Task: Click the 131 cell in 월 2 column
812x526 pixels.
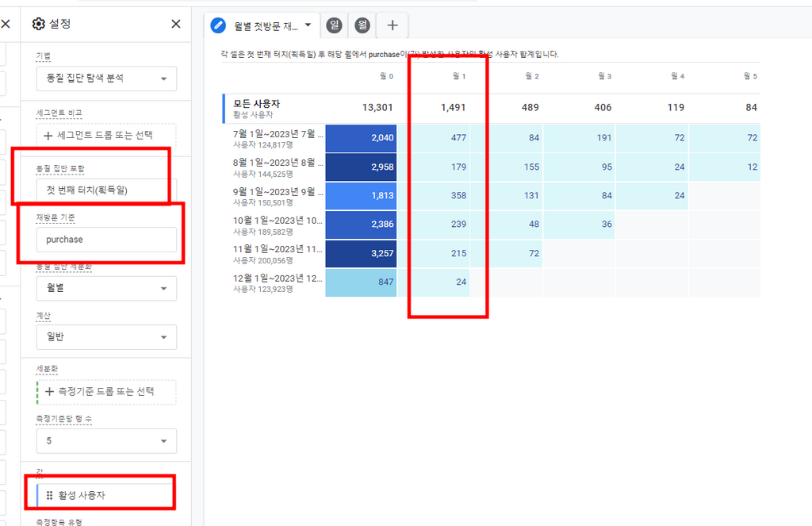Action: [x=507, y=196]
